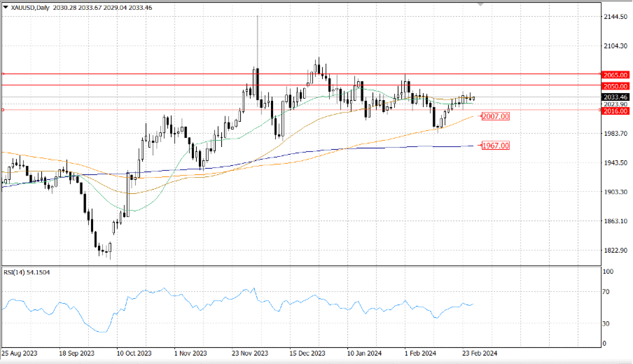Click the 15 Dec 2023 date label
633x364 pixels.
point(307,353)
